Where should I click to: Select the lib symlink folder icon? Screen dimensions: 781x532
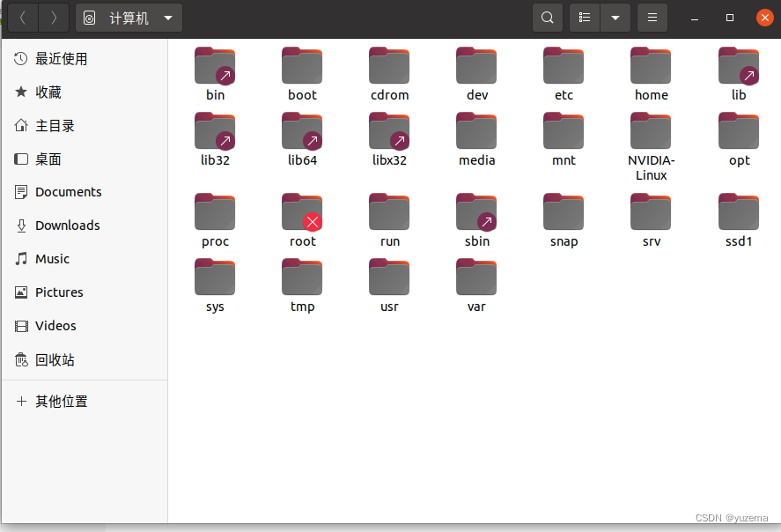pos(739,65)
